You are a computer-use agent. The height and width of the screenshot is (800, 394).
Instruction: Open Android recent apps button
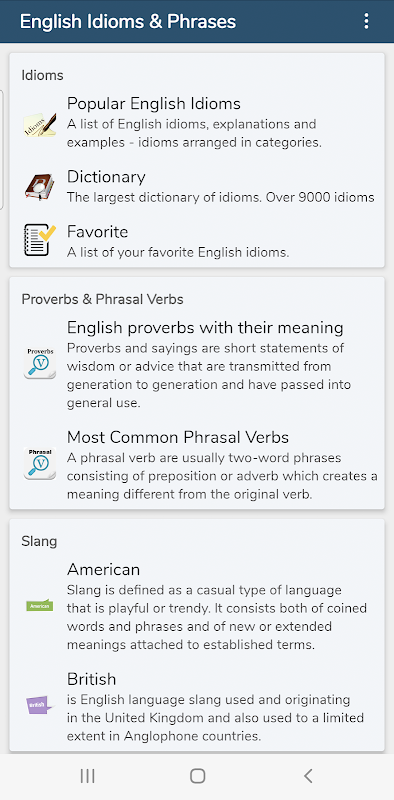(x=87, y=776)
